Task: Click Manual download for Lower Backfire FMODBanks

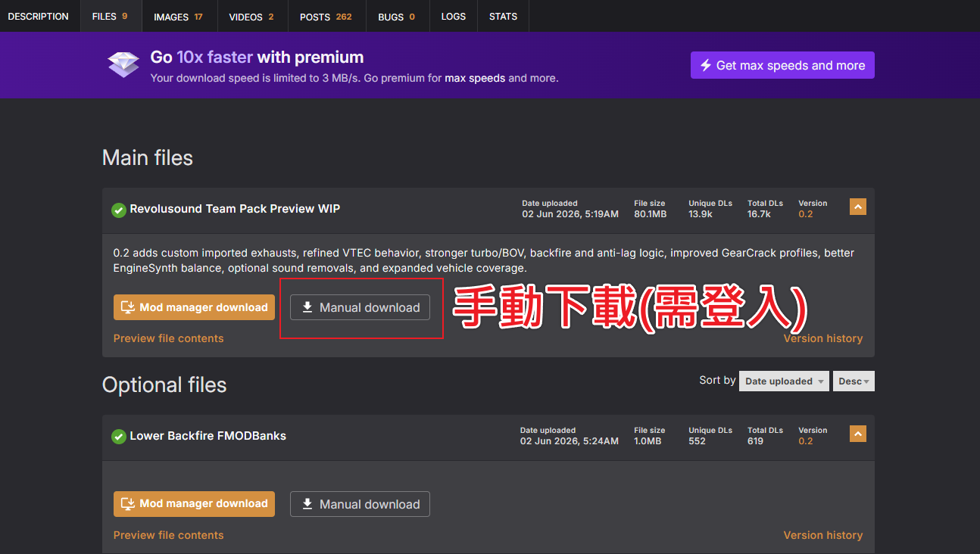Action: click(360, 504)
